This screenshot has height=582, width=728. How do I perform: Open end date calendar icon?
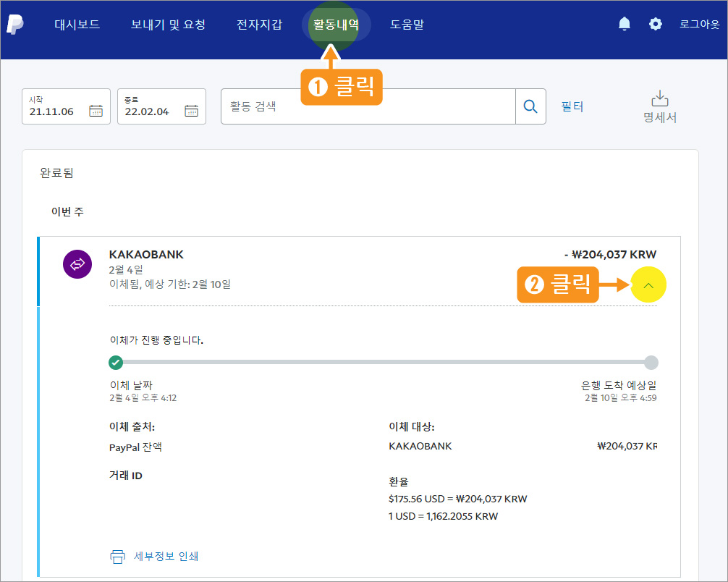pyautogui.click(x=191, y=111)
